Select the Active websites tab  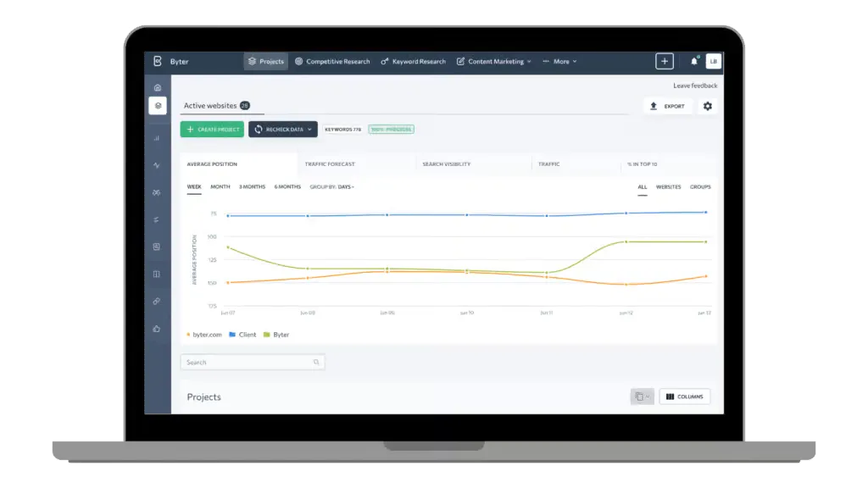[x=216, y=106]
